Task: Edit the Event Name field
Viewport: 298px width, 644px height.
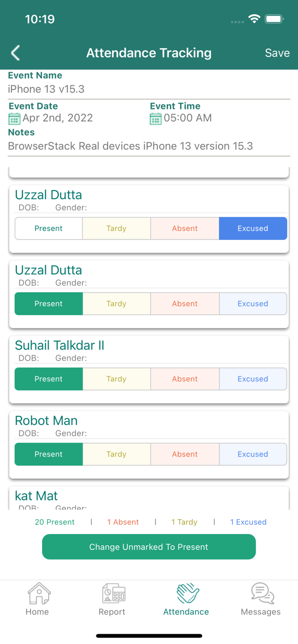Action: coord(149,89)
